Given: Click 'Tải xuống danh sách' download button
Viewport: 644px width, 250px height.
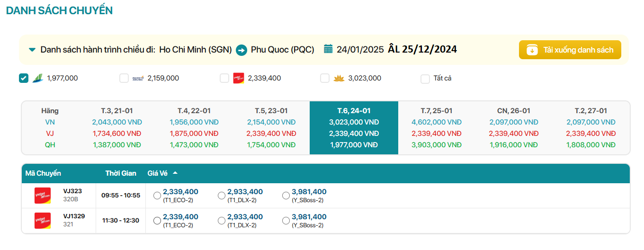Looking at the screenshot, I should coord(570,50).
